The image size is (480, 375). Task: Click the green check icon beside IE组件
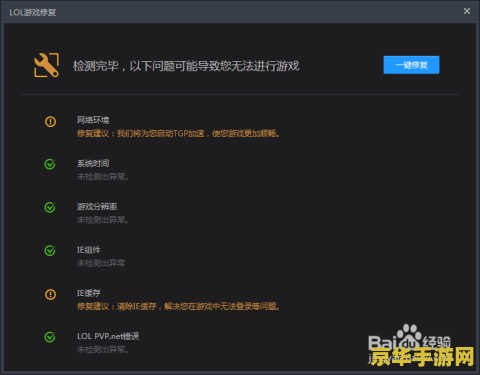pyautogui.click(x=50, y=251)
